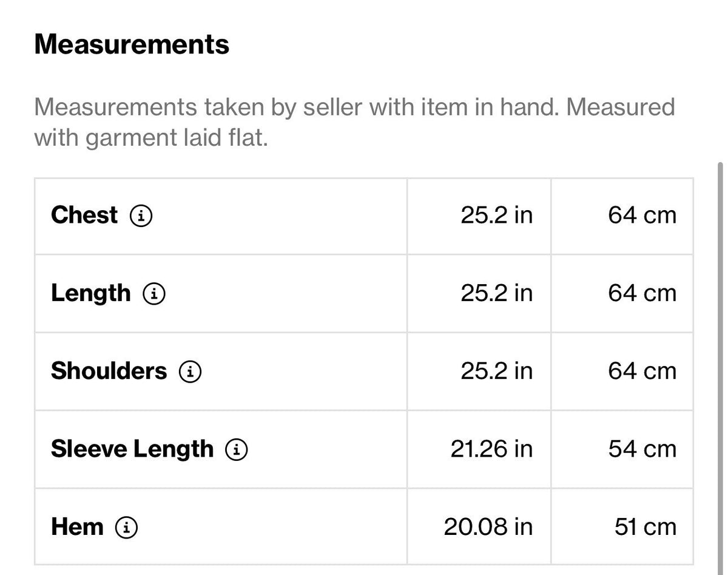Select the 21.26 in sleeve length value
This screenshot has width=728, height=575.
pos(491,449)
